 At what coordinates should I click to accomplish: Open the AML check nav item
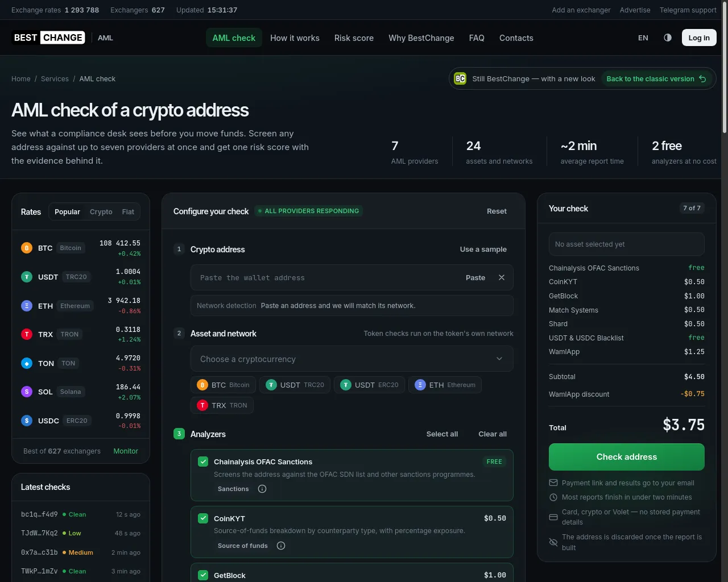(x=234, y=38)
